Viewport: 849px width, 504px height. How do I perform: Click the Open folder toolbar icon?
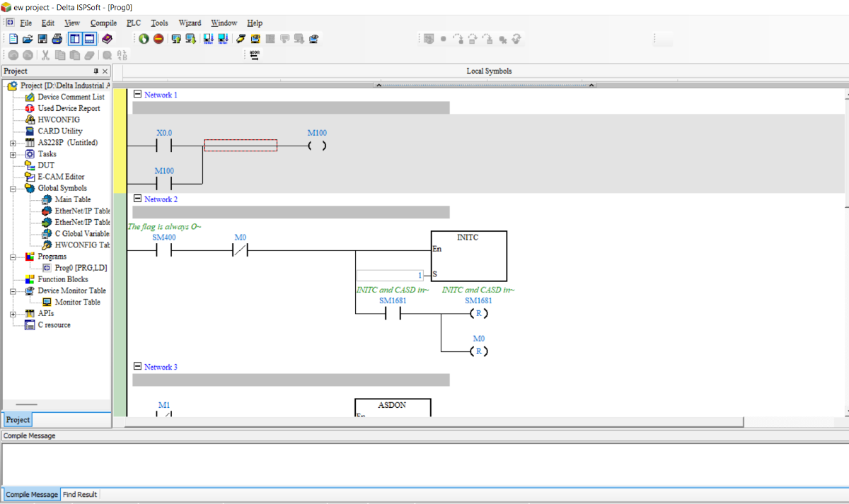(28, 39)
